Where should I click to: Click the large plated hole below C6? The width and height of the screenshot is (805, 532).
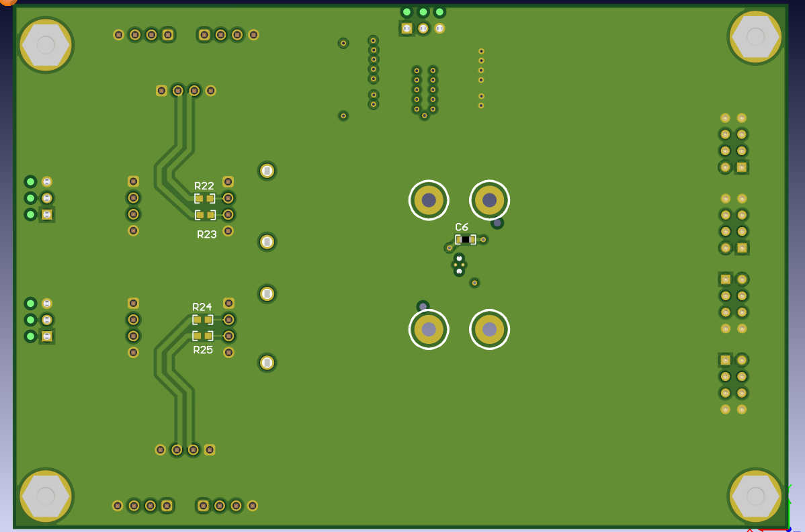pyautogui.click(x=489, y=329)
